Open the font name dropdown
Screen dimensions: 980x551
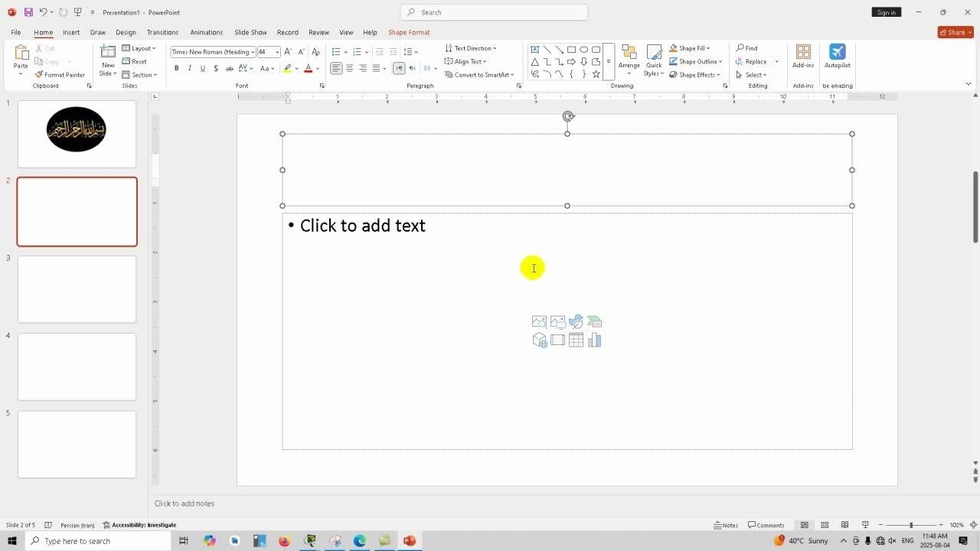(253, 52)
